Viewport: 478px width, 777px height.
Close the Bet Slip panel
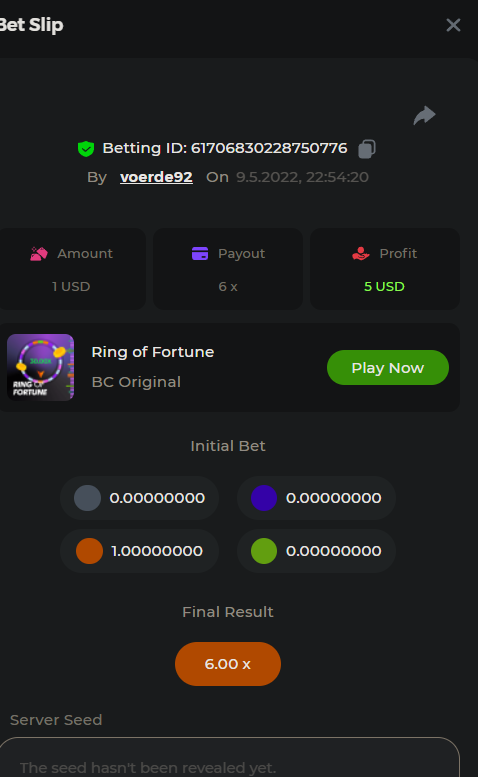click(453, 25)
